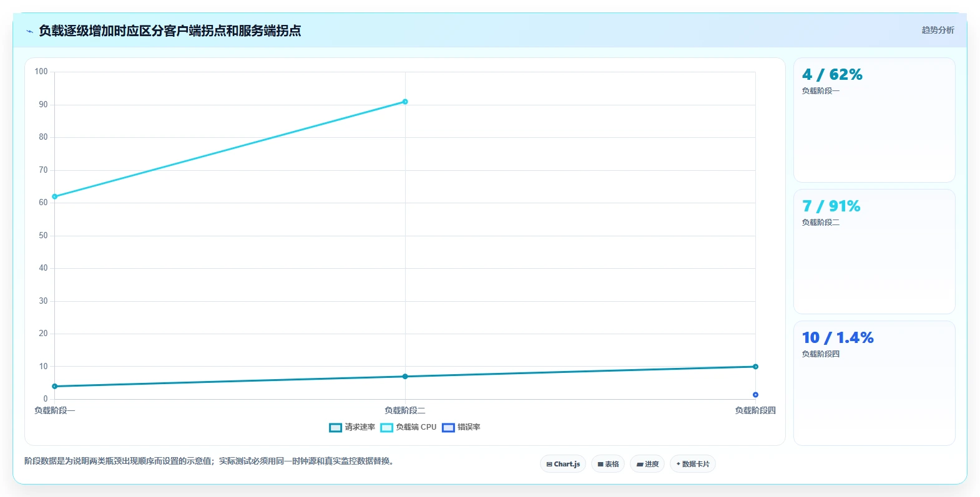Click the CPU data point at 91
This screenshot has width=980, height=497.
(405, 102)
